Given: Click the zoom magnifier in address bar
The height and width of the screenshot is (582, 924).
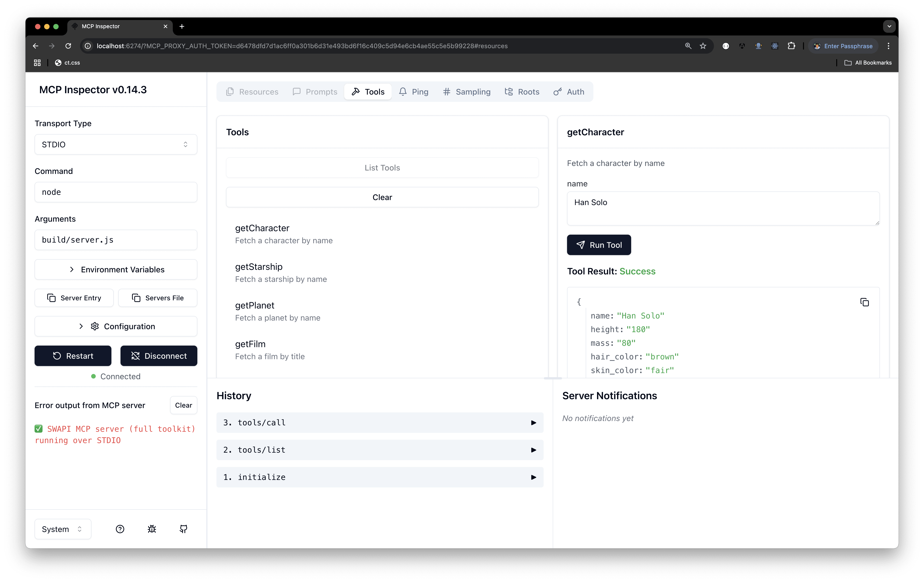Looking at the screenshot, I should (688, 46).
